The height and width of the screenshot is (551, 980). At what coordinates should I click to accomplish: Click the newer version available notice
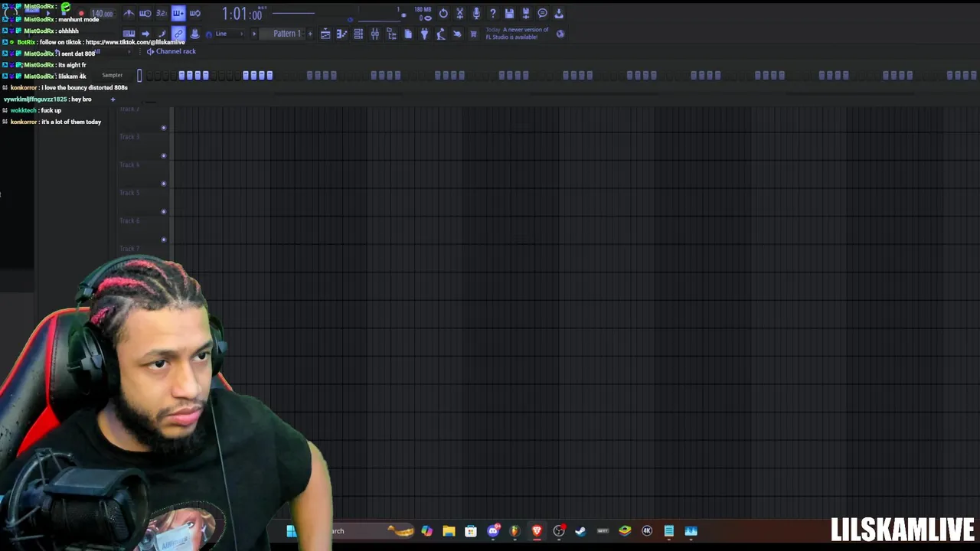coord(517,34)
